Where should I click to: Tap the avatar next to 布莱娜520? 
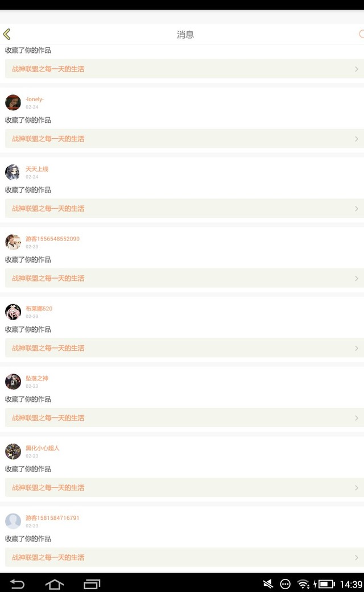(x=13, y=312)
